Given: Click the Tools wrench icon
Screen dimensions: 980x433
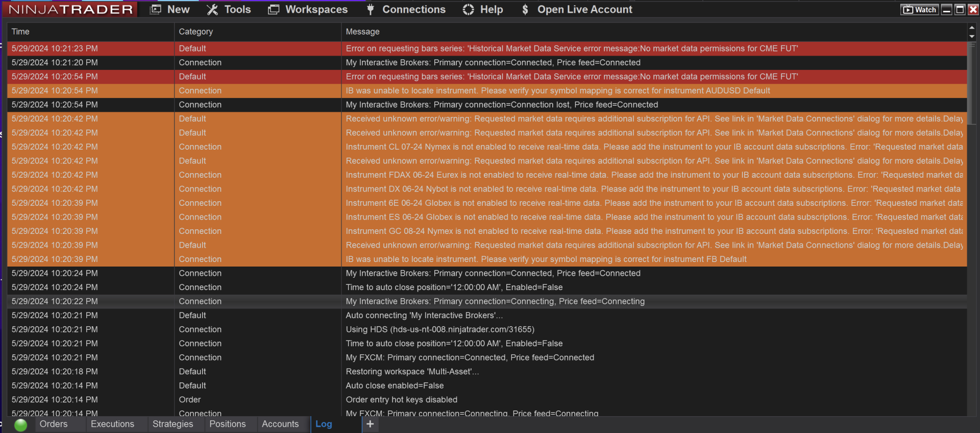Looking at the screenshot, I should point(212,9).
